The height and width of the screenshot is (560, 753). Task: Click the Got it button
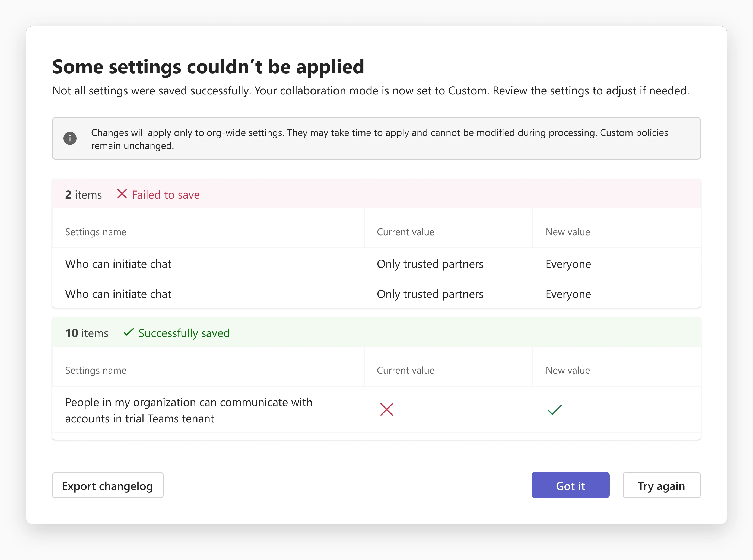click(x=570, y=485)
